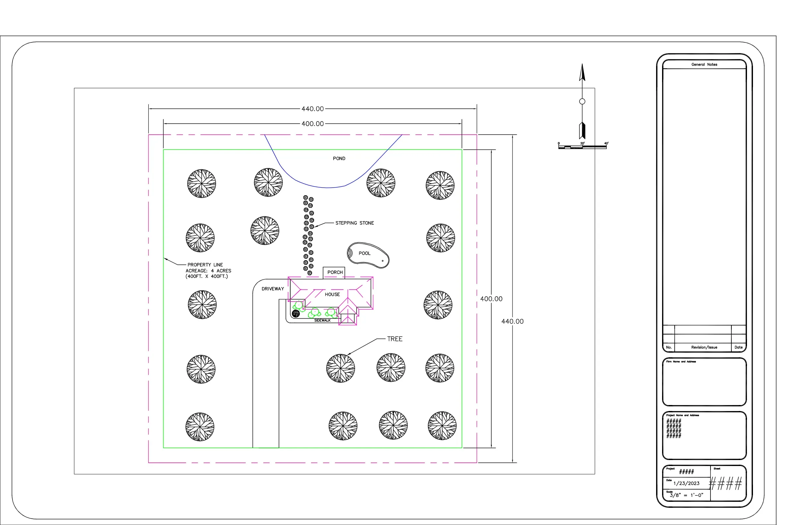Image resolution: width=812 pixels, height=525 pixels.
Task: Select the General Notes title
Action: coord(704,64)
